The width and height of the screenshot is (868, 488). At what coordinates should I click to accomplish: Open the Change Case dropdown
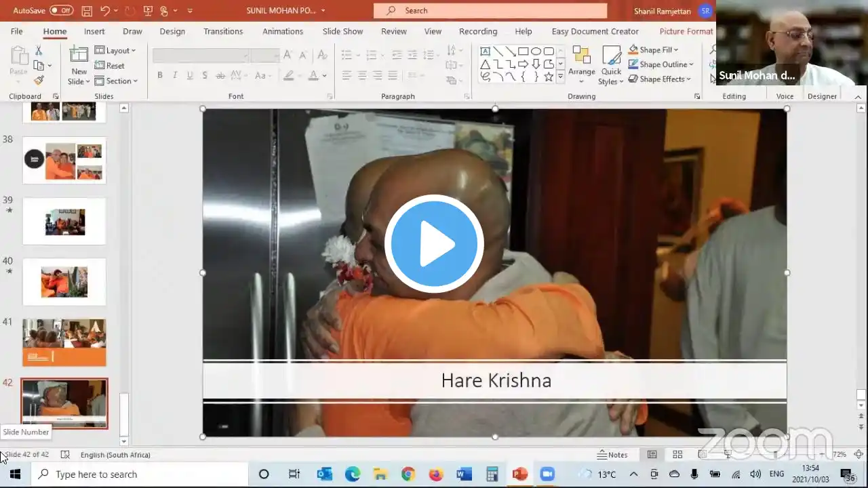[x=263, y=75]
